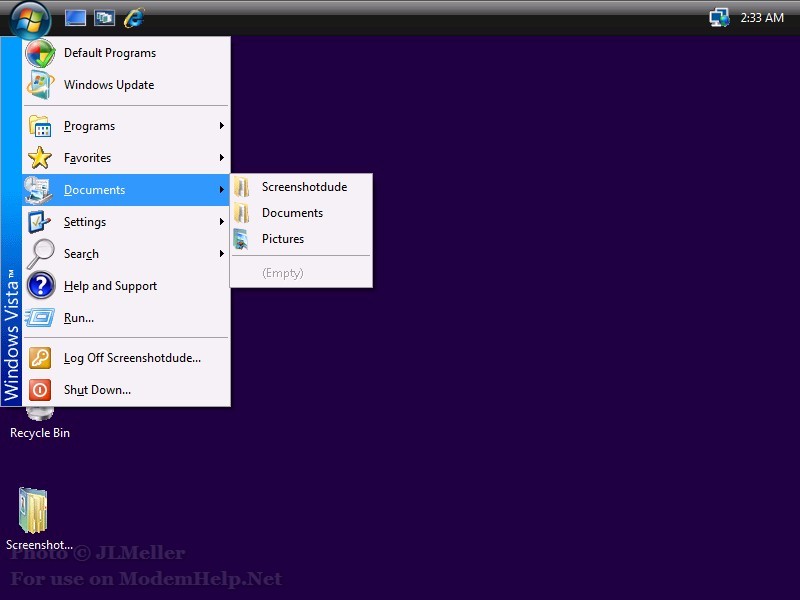Open the Search menu item

click(126, 254)
